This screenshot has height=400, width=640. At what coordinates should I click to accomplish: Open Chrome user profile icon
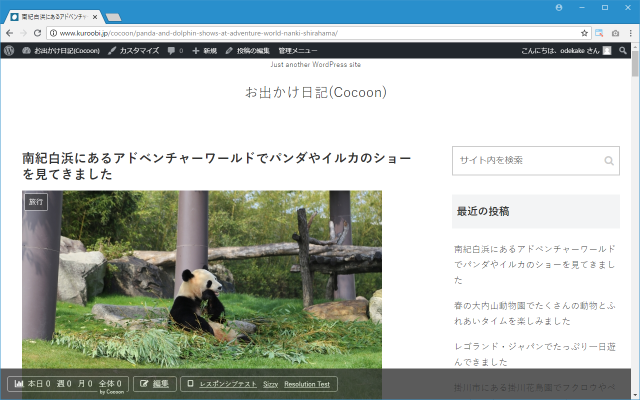[559, 7]
